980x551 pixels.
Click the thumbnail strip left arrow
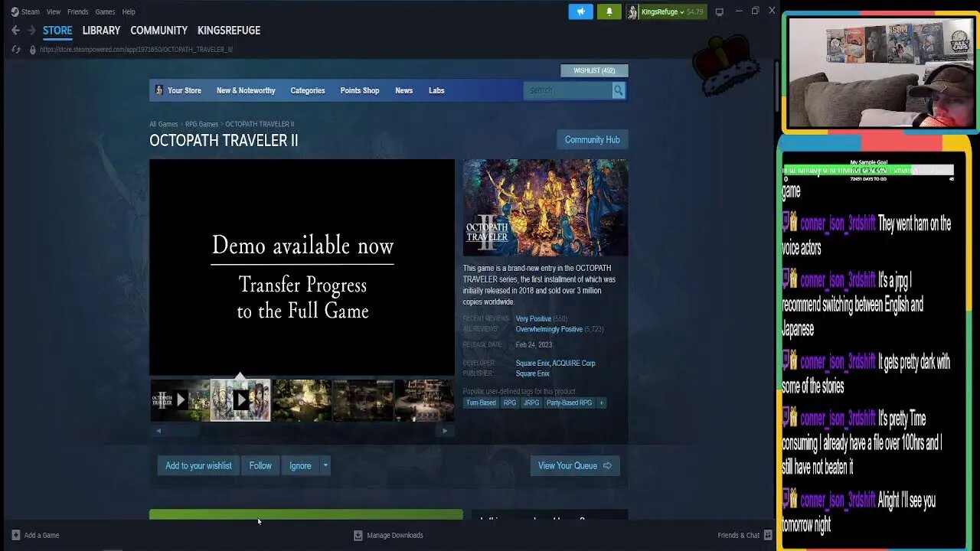[x=158, y=431]
